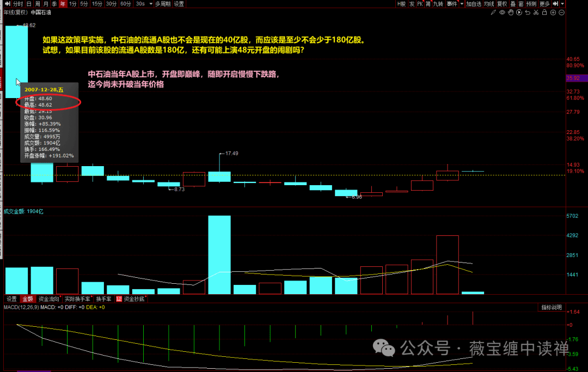
Task: Click the right-side collapse arrow icon
Action: coord(555,4)
